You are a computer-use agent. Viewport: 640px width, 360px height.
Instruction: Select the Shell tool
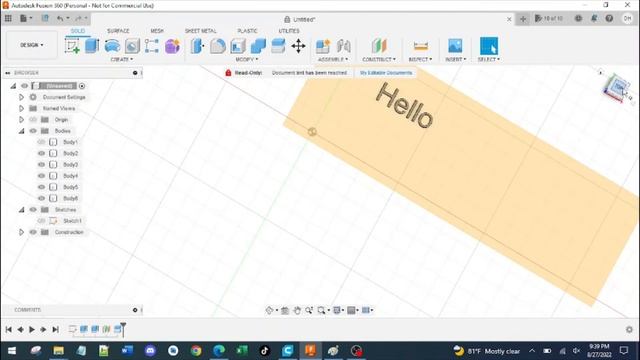238,46
